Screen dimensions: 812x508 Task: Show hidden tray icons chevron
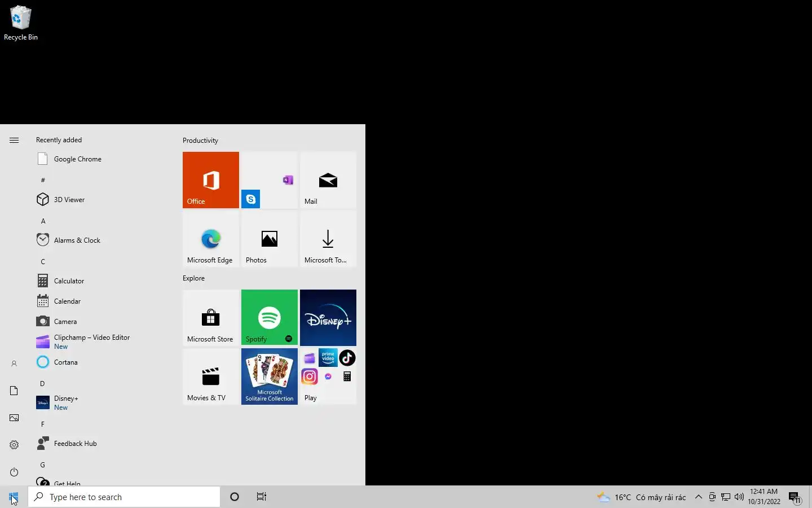[x=699, y=497]
